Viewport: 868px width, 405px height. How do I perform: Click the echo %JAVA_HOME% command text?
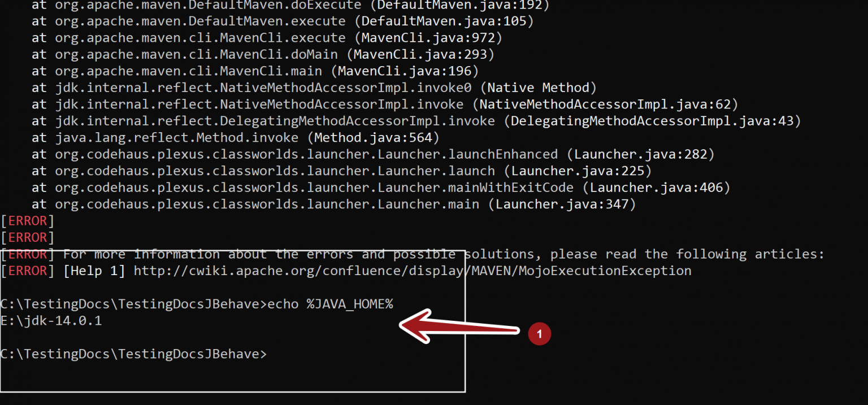pos(330,304)
